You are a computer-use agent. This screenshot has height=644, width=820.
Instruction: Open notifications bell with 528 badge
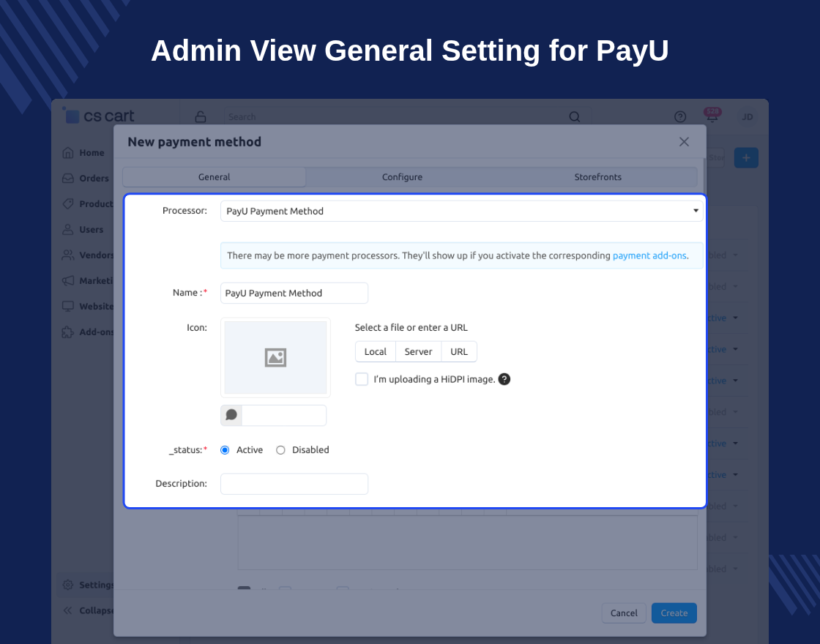[x=712, y=116]
